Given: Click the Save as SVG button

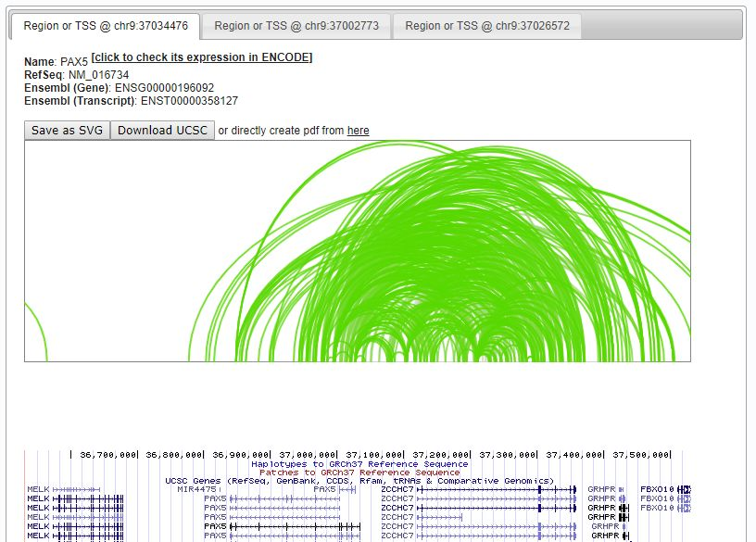Looking at the screenshot, I should [65, 130].
